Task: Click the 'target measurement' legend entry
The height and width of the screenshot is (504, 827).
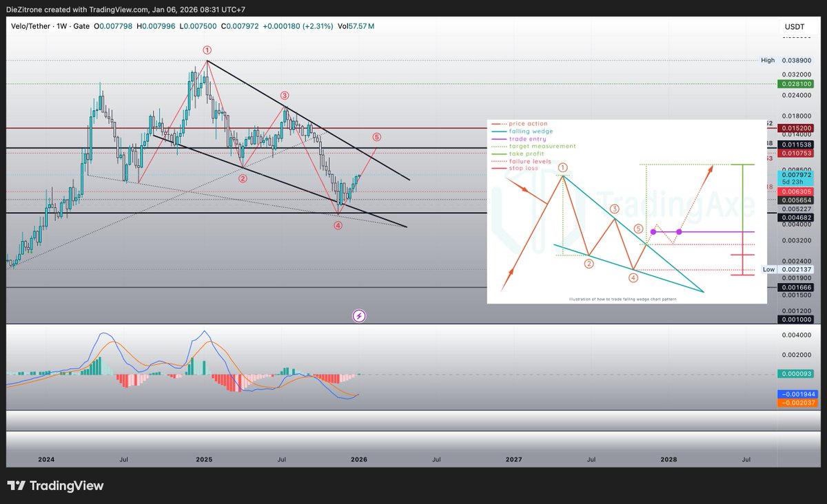Action: [x=534, y=146]
